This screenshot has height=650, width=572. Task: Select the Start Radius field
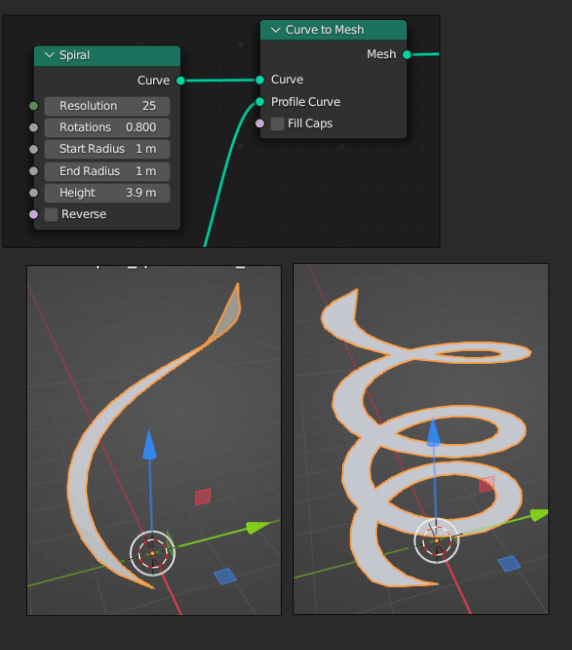107,149
